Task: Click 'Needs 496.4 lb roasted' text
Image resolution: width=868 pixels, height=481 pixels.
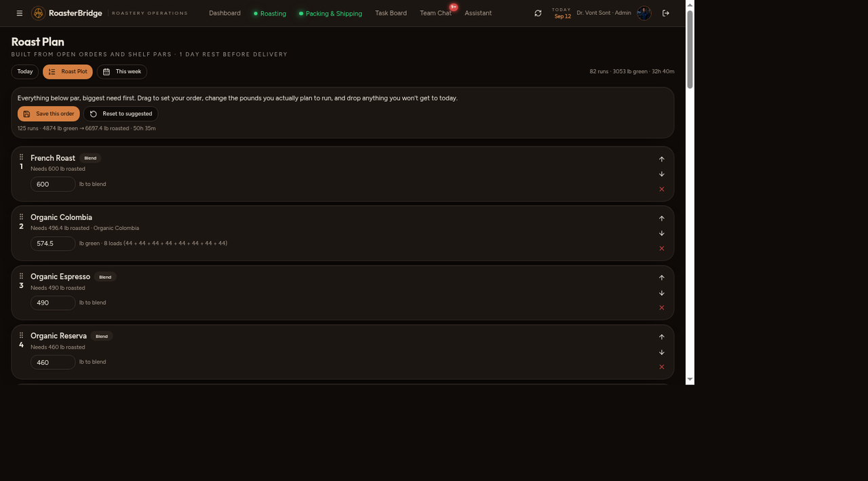Action: coord(60,228)
